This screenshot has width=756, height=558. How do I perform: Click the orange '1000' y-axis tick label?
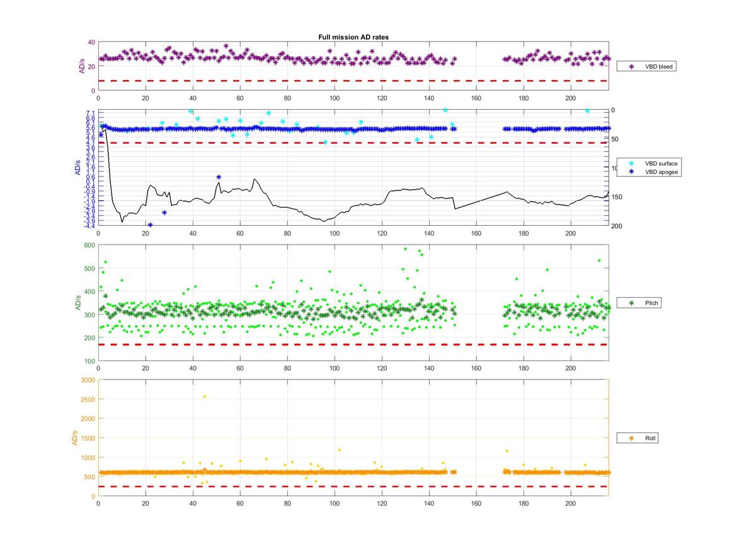[x=88, y=458]
